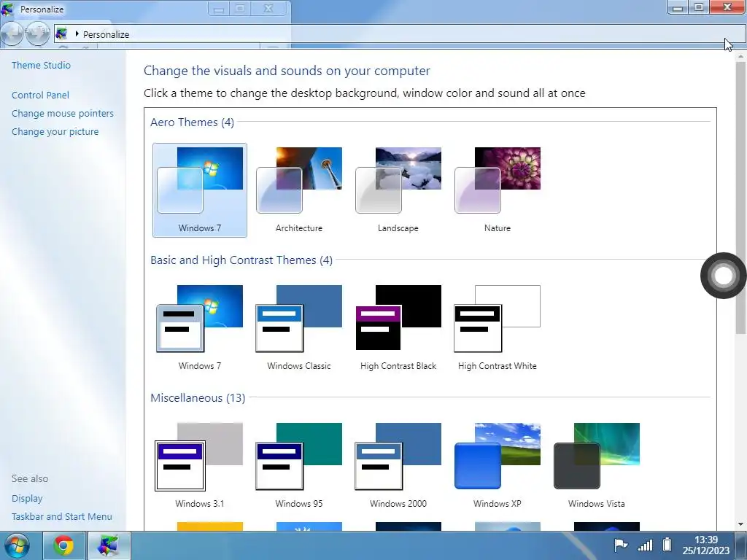Pick the Windows Vista theme
Viewport: 747px width, 560px height.
coord(597,465)
